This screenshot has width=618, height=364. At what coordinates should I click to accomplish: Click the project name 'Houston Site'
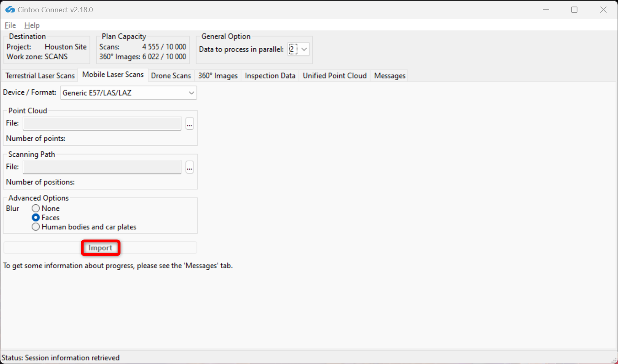click(x=66, y=47)
